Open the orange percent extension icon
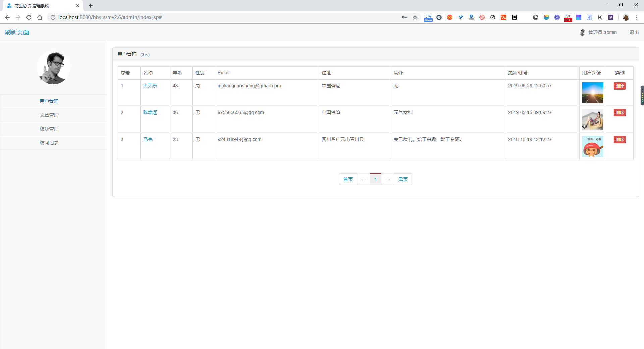This screenshot has width=644, height=349. click(503, 17)
